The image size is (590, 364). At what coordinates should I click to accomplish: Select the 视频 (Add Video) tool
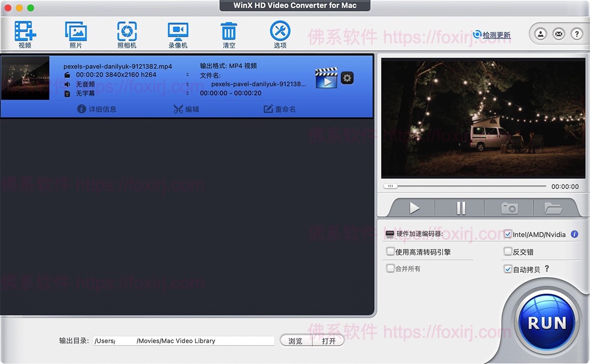click(x=25, y=33)
